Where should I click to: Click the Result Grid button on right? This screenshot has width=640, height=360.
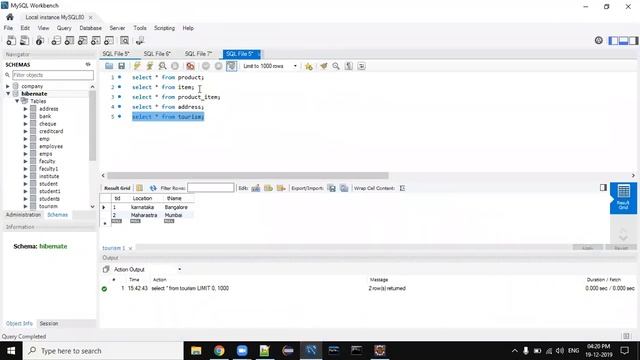pos(623,198)
